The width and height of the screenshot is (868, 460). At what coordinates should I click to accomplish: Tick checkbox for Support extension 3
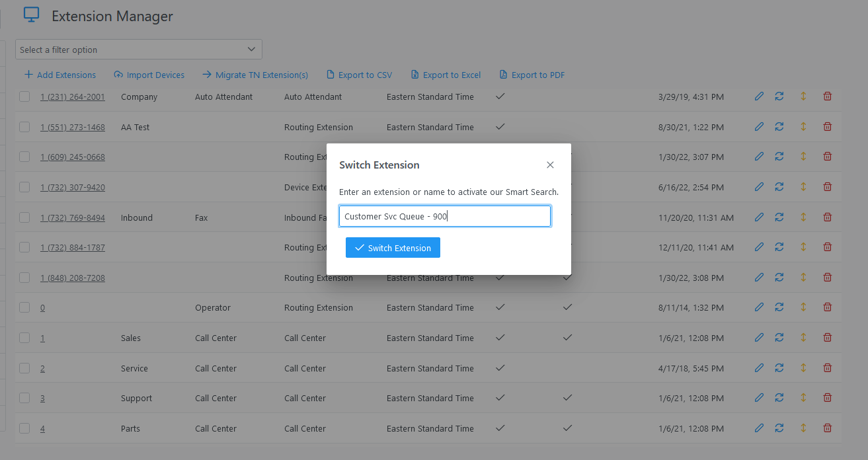tap(24, 398)
